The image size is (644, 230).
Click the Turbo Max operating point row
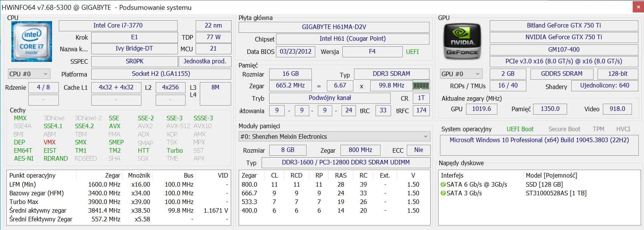click(119, 202)
